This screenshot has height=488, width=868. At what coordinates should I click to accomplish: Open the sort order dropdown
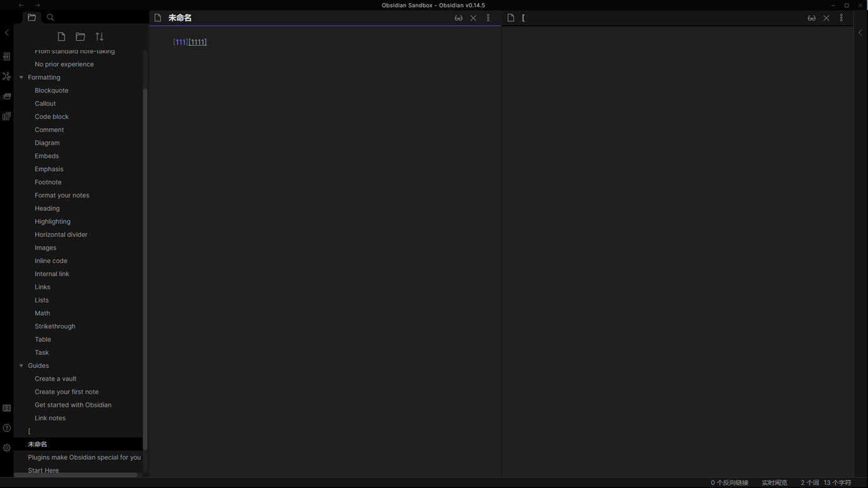click(99, 36)
